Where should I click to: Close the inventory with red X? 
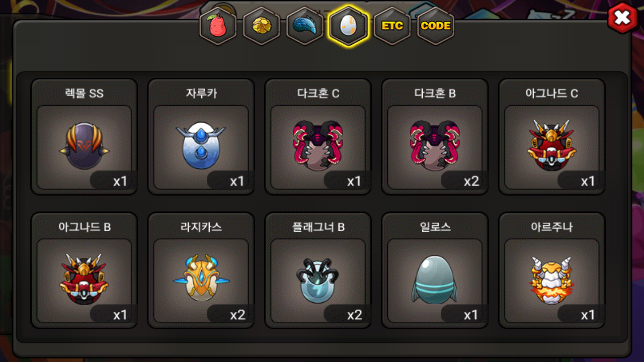pos(622,18)
